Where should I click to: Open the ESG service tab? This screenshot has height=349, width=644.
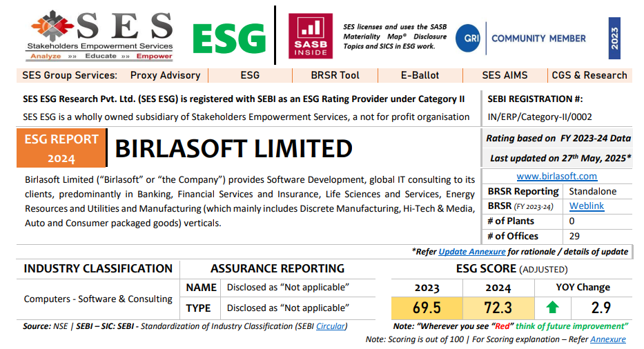pos(250,75)
